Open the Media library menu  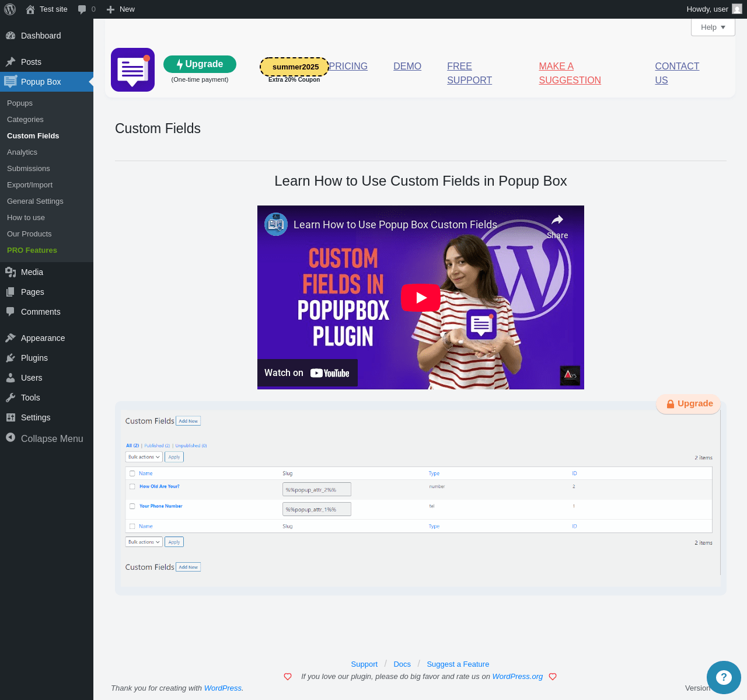coord(47,272)
